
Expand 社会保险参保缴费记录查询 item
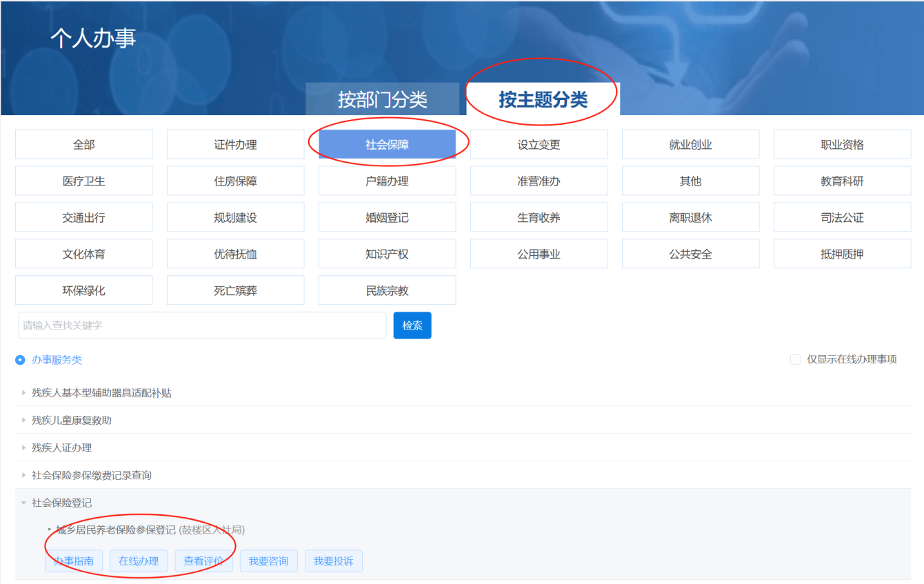point(91,475)
